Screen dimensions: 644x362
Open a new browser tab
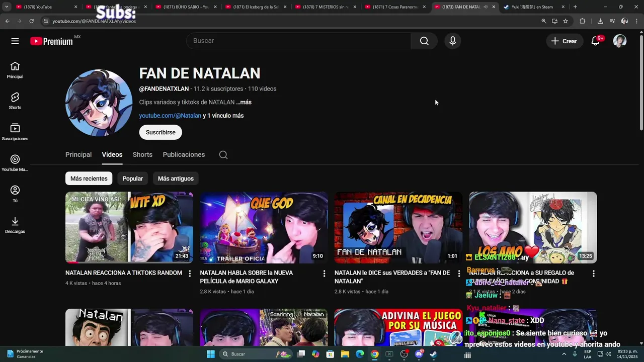pyautogui.click(x=575, y=7)
